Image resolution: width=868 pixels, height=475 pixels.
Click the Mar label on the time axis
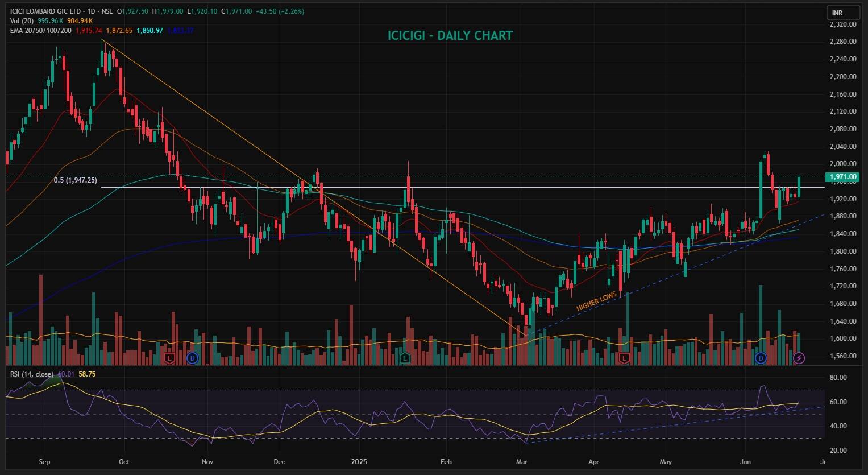coord(521,462)
